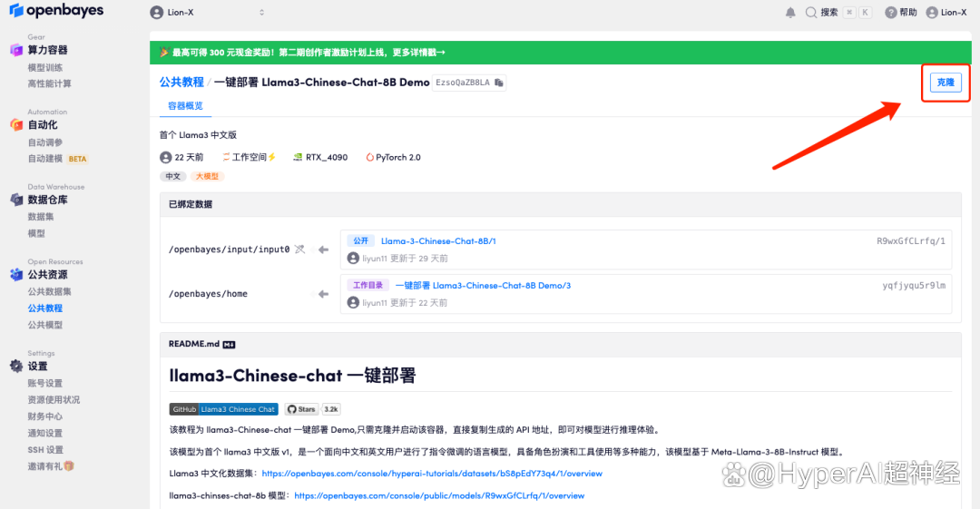Click the liyun11 avatar updated 29 days ago
The height and width of the screenshot is (509, 980).
coord(353,259)
